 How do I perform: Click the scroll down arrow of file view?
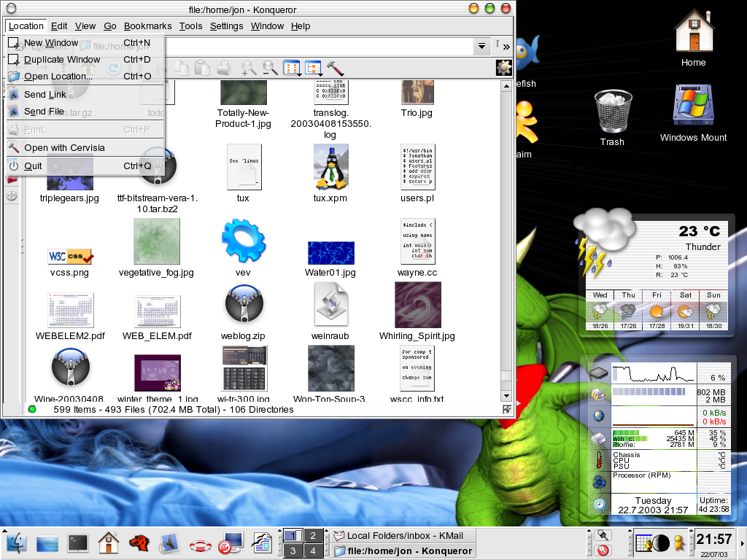pos(506,396)
